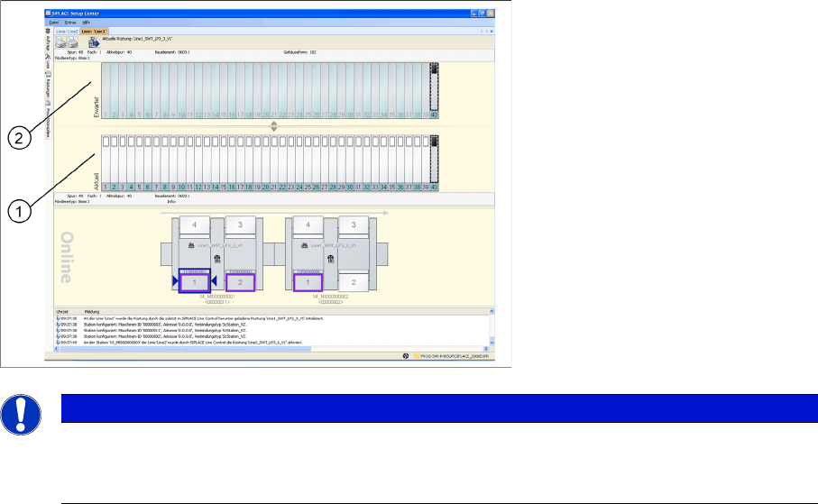Viewport: 818px width, 504px height.
Task: Select location 4 on station X4_MID00000002
Action: click(x=308, y=225)
